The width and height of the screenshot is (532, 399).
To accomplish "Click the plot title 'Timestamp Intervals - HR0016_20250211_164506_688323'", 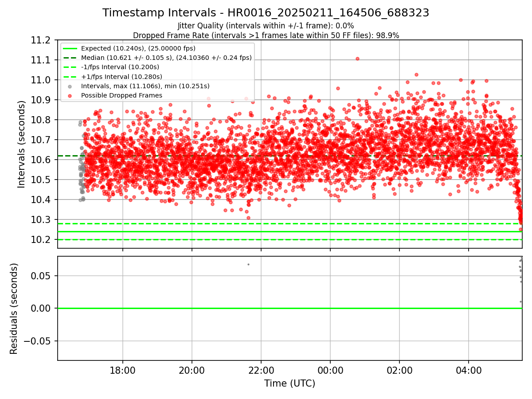I will (266, 13).
